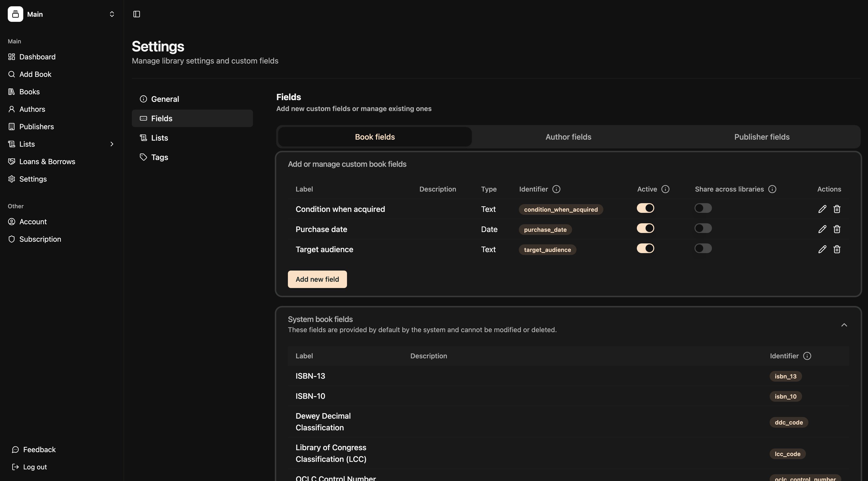The width and height of the screenshot is (868, 481).
Task: Select the ISBN-13 row label
Action: (x=310, y=376)
